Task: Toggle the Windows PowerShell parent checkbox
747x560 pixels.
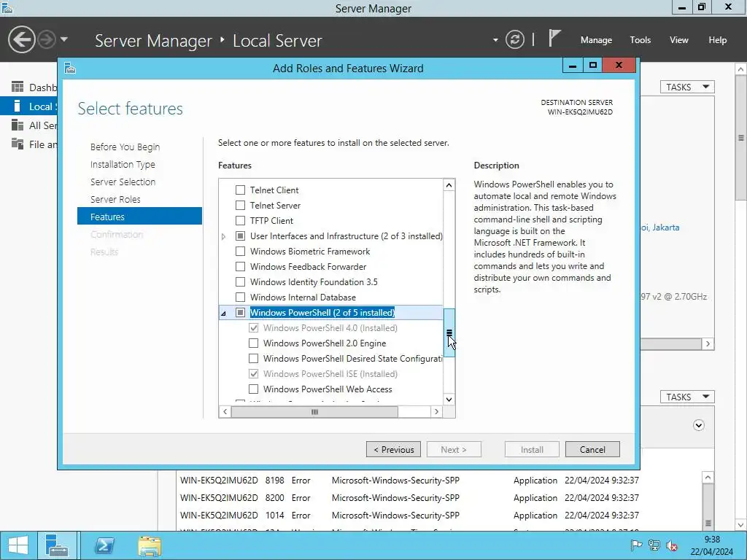Action: point(241,312)
